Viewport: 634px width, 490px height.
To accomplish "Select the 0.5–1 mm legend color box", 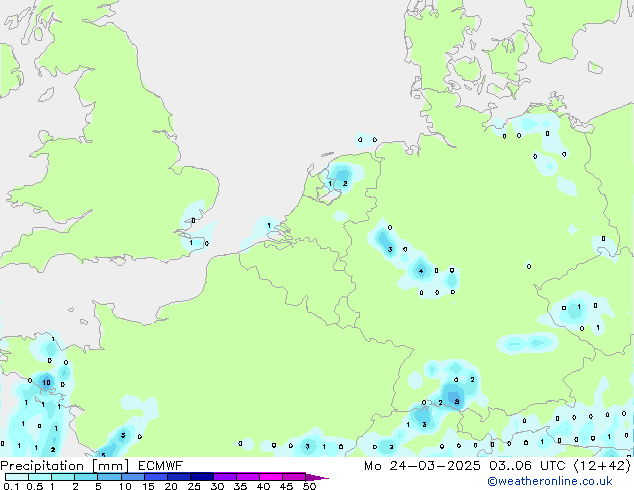I will click(x=40, y=477).
